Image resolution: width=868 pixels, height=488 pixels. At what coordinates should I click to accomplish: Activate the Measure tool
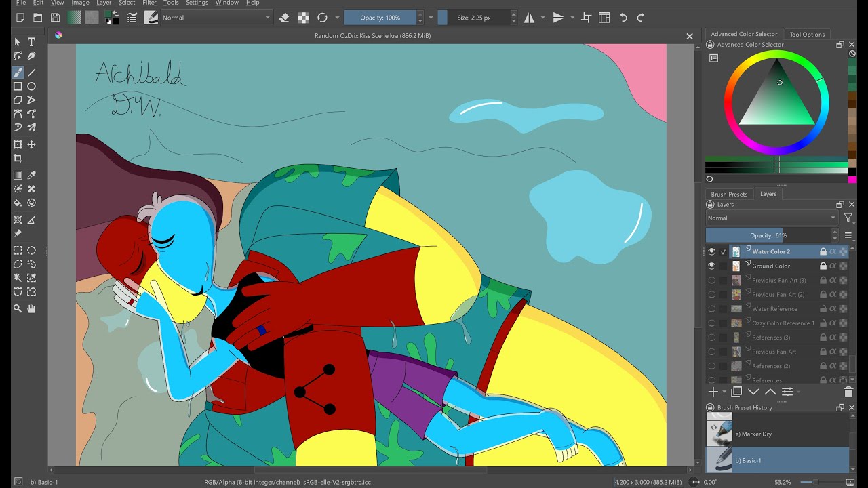point(31,220)
